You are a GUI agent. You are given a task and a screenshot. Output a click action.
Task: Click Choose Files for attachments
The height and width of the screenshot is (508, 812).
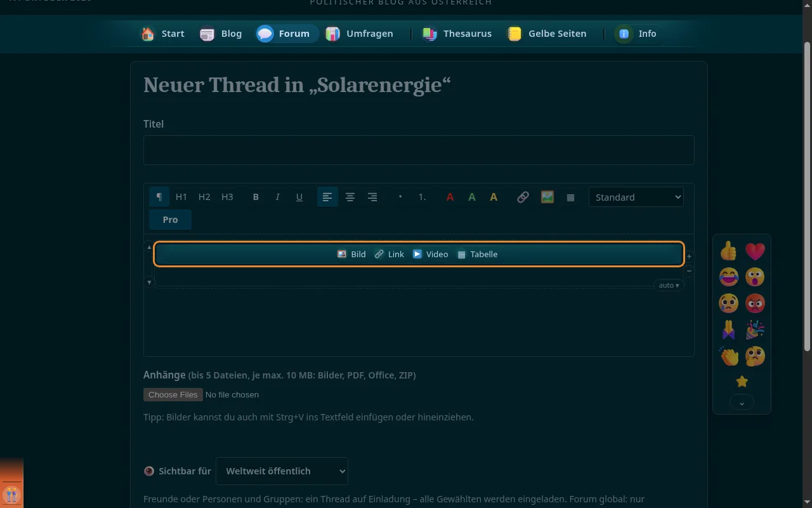[173, 394]
